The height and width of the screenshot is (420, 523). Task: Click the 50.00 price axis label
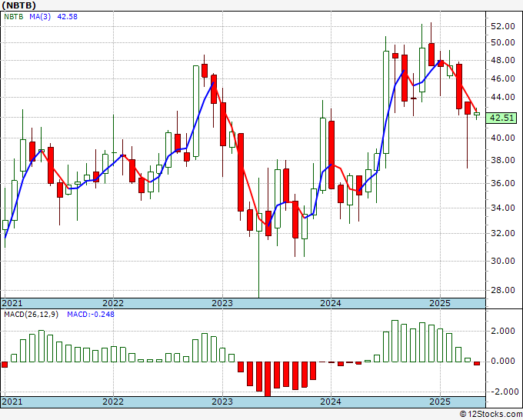pos(503,42)
